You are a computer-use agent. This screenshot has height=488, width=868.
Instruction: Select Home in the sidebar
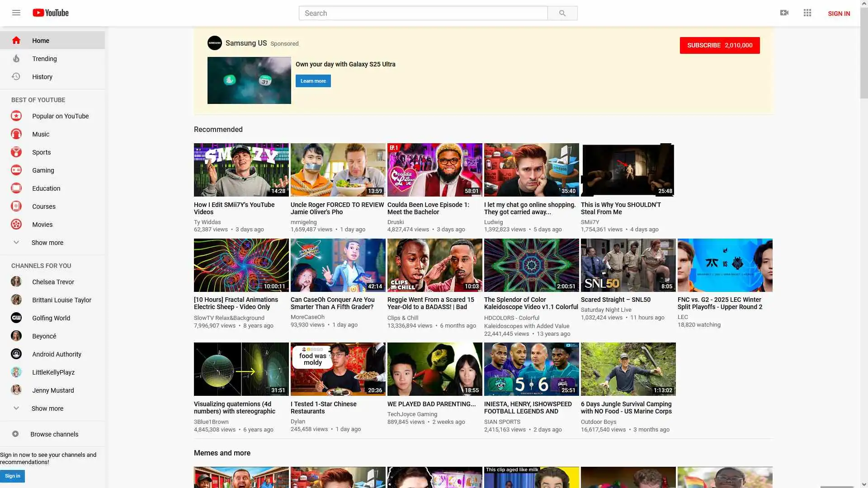(41, 41)
